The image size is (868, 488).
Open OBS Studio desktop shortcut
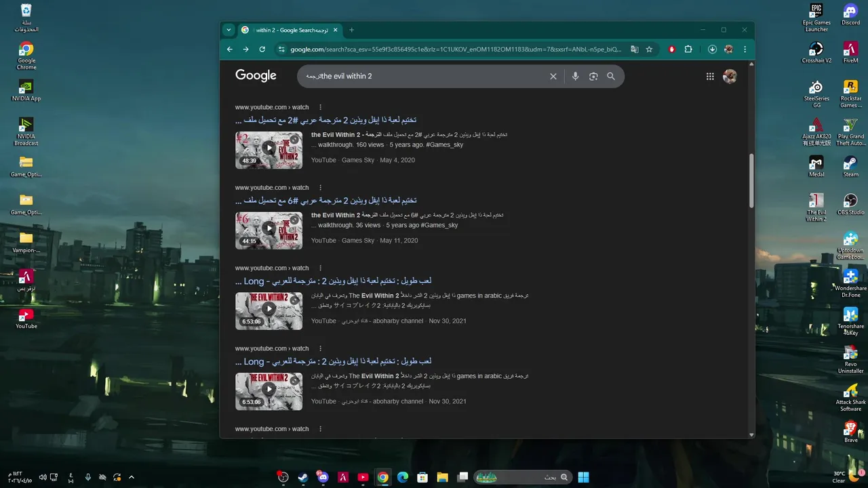click(x=850, y=204)
